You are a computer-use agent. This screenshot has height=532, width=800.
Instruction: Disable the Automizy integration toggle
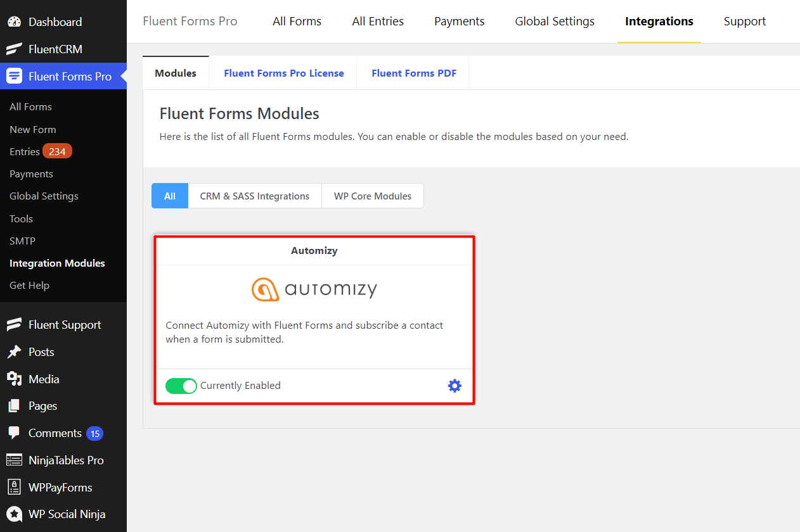pos(181,385)
